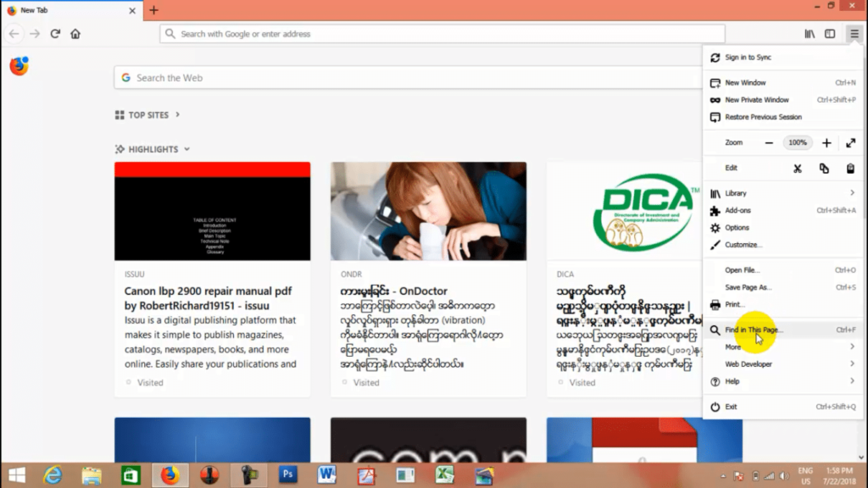Screen dimensions: 868x488
Task: Close the New Tab tab
Action: [132, 10]
